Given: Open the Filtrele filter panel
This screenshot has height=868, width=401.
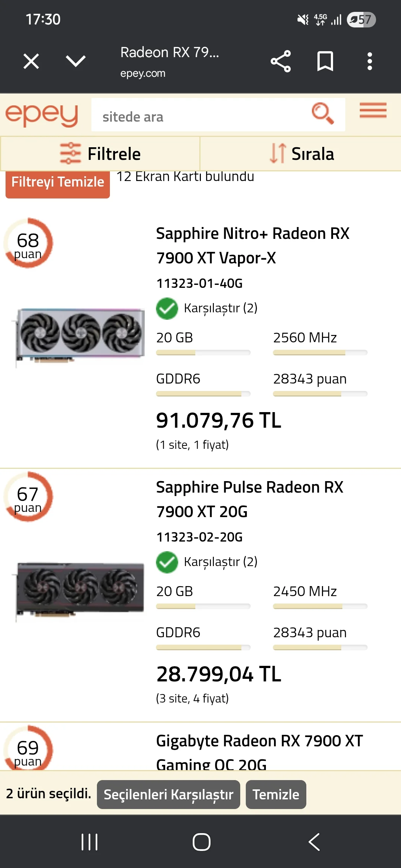Looking at the screenshot, I should 100,154.
